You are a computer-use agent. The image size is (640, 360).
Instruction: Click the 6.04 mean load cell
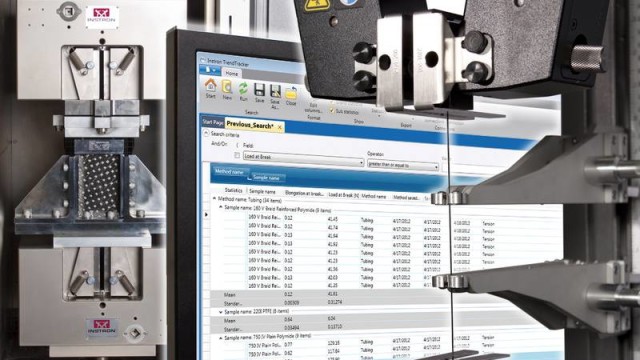[x=331, y=318]
